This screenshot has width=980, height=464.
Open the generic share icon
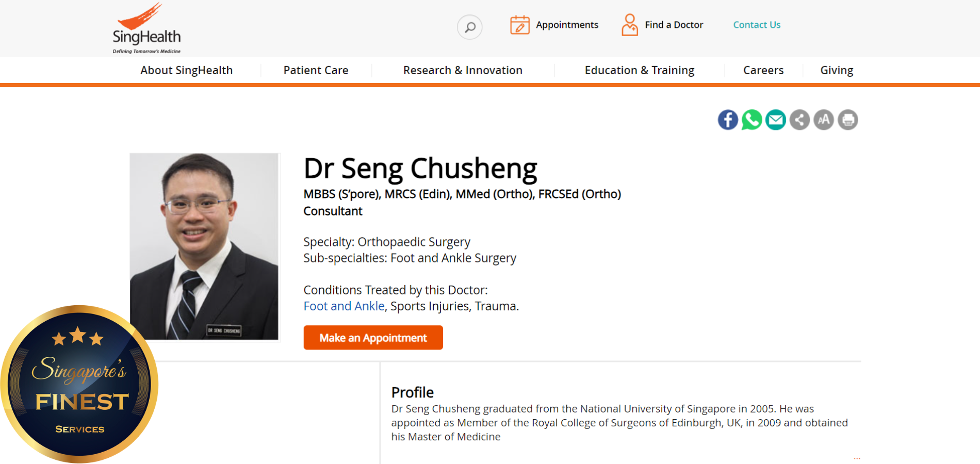[799, 120]
